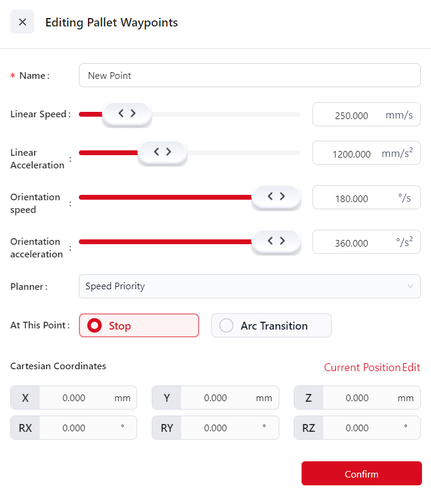Click the Linear Acceleration slider handle
The width and height of the screenshot is (431, 504).
(162, 152)
